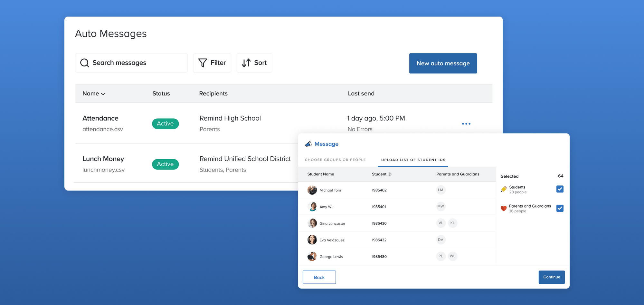
Task: Click the Sort arrows icon
Action: 246,63
